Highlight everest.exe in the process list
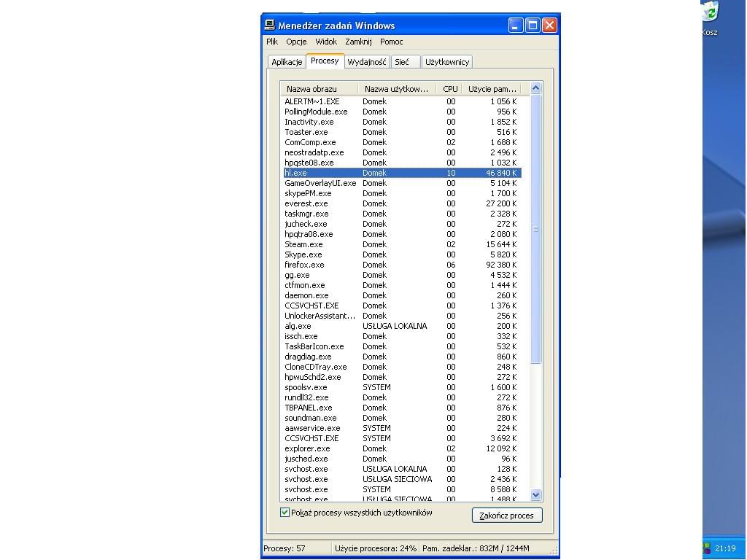Screen dimensions: 747x560 403,204
